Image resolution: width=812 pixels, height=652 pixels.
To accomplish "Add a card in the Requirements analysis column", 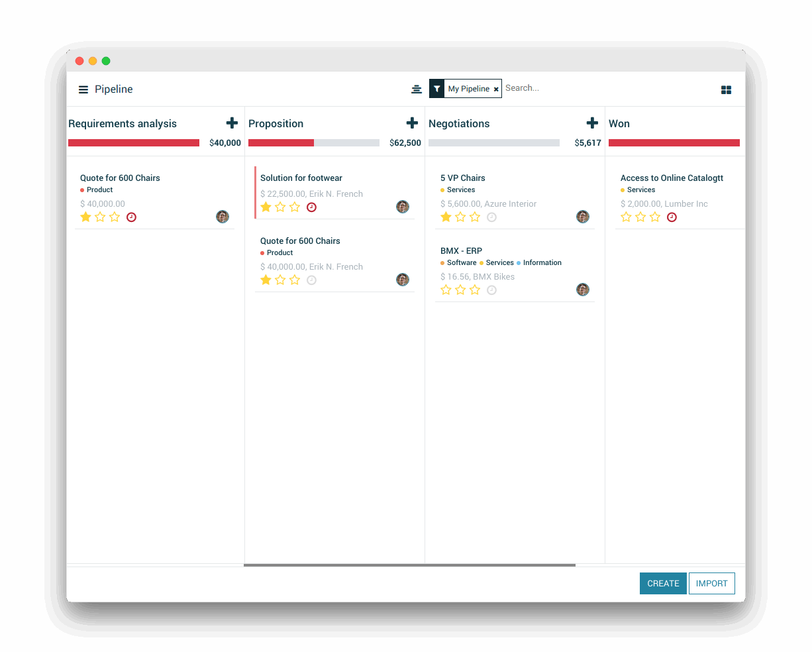I will (x=232, y=123).
